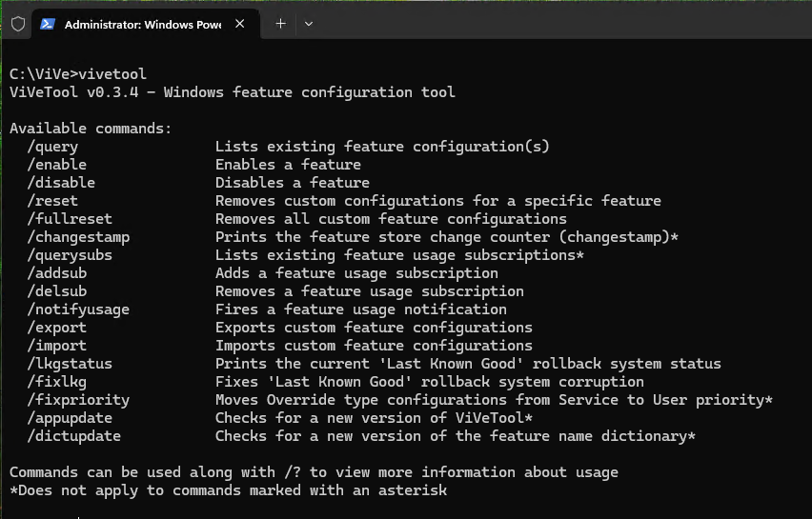This screenshot has width=812, height=519.
Task: Select the Administrator: Windows PowerShell tab
Action: pyautogui.click(x=141, y=24)
